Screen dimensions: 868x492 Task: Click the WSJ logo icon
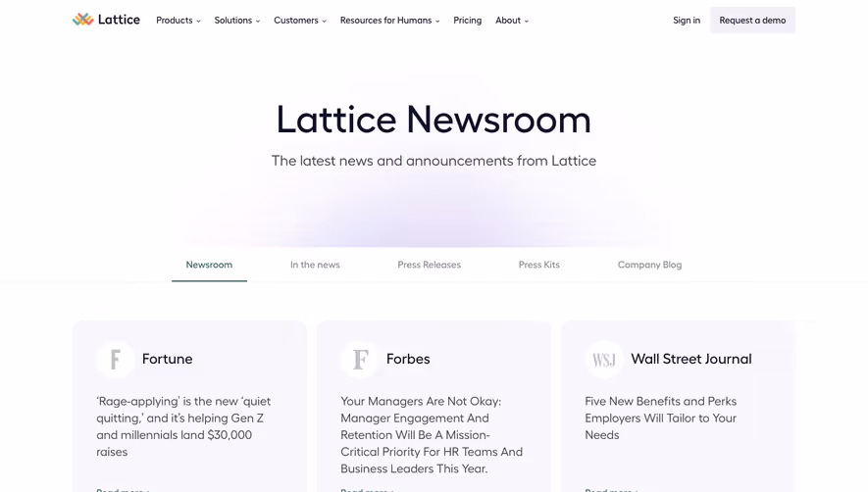click(604, 359)
